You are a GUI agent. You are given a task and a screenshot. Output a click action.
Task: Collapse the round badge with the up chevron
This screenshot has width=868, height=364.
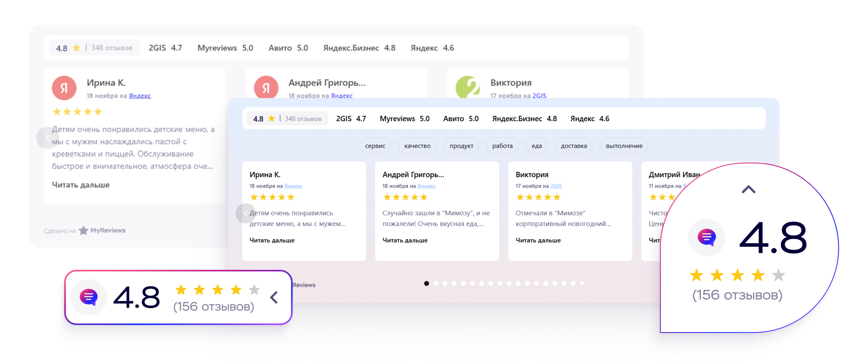[x=748, y=190]
